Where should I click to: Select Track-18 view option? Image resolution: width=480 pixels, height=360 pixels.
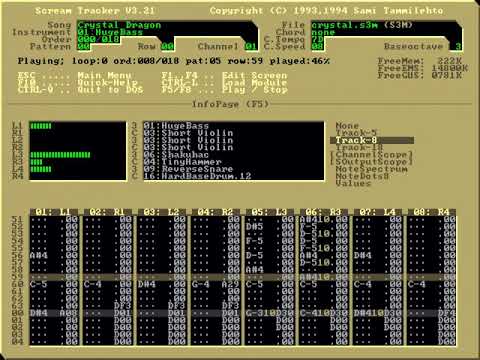359,148
